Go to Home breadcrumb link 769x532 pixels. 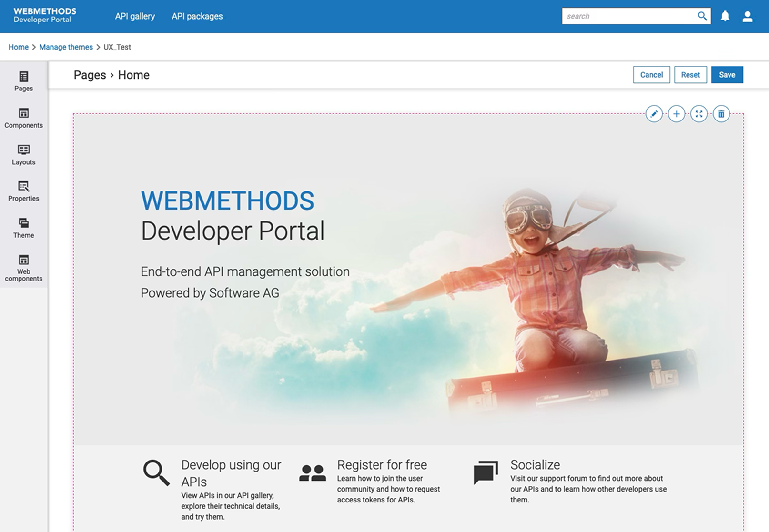[19, 47]
